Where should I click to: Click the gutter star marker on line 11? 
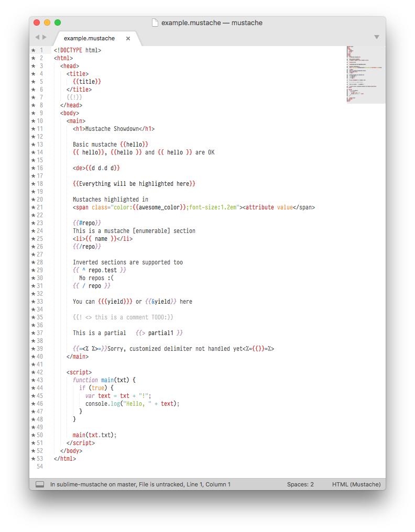tap(34, 129)
